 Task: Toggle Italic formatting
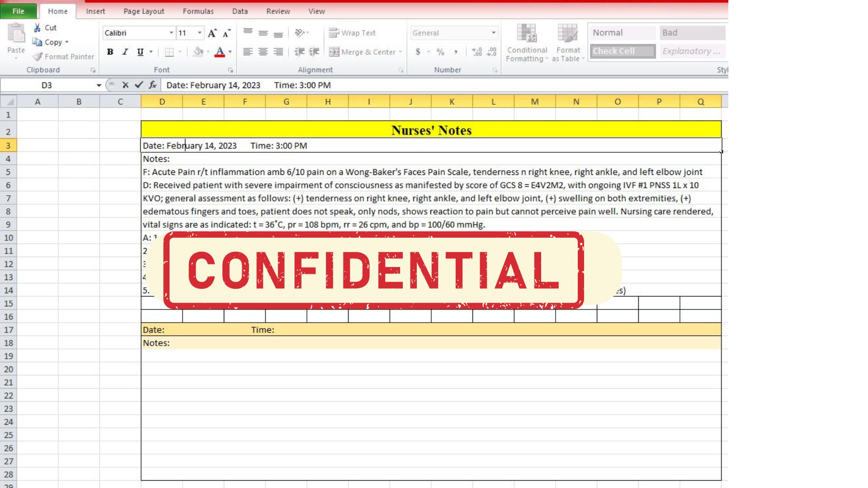(125, 52)
